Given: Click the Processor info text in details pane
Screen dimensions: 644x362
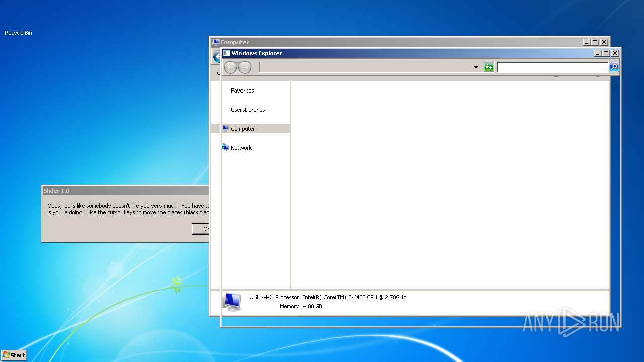Looking at the screenshot, I should click(x=341, y=297).
